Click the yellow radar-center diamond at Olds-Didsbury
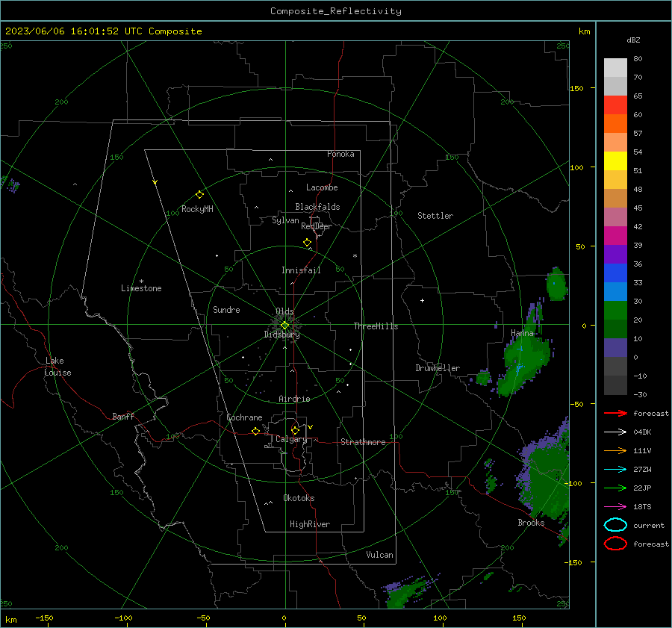 [284, 326]
